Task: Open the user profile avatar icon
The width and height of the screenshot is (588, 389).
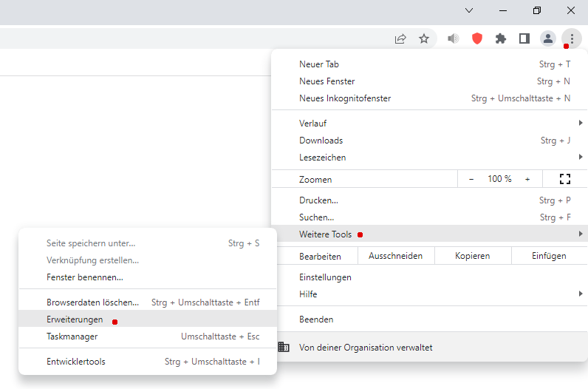Action: (548, 38)
